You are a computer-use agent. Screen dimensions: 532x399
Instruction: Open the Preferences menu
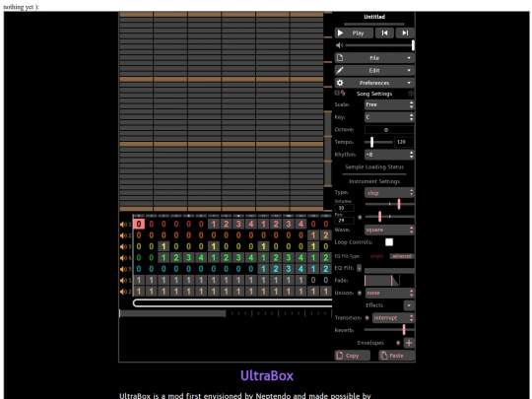coord(374,83)
